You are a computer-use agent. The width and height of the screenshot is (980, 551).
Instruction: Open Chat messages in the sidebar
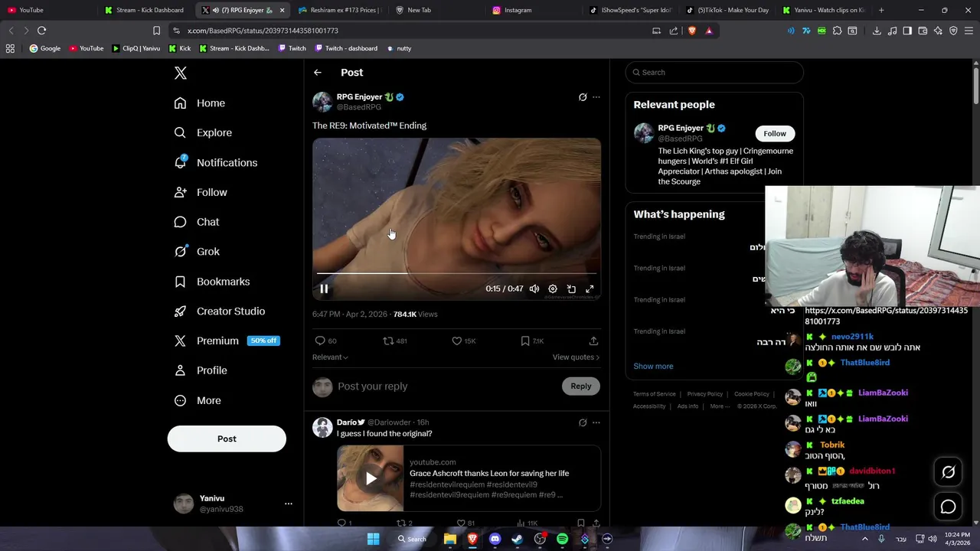196,222
